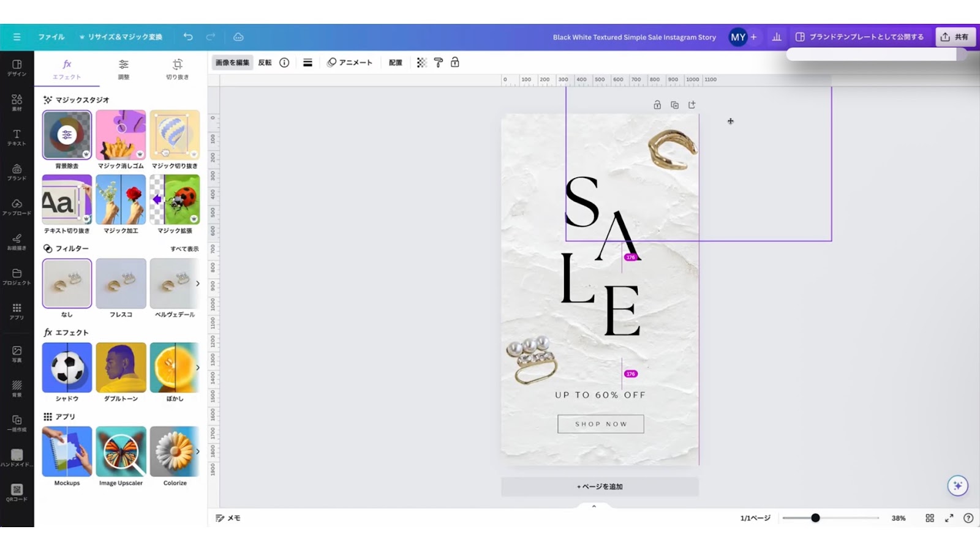Viewport: 980px width, 551px height.
Task: Click すべて表示 link for filters
Action: click(184, 249)
